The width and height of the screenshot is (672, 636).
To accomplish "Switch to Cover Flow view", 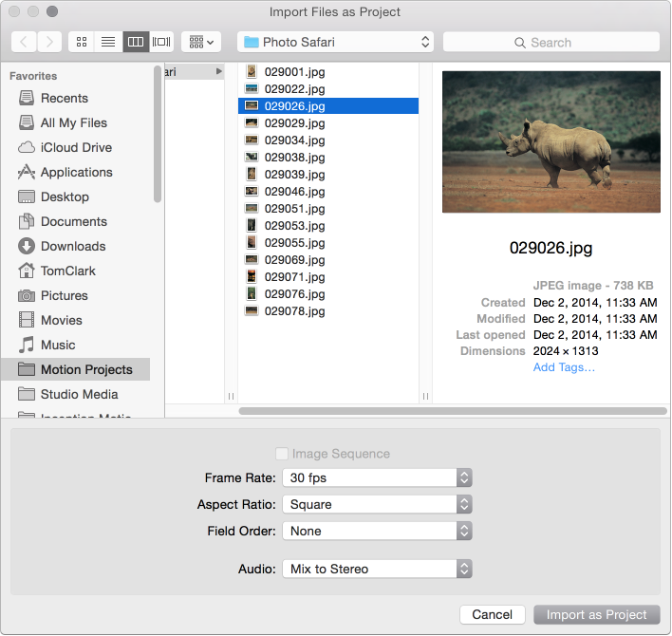I will tap(161, 42).
